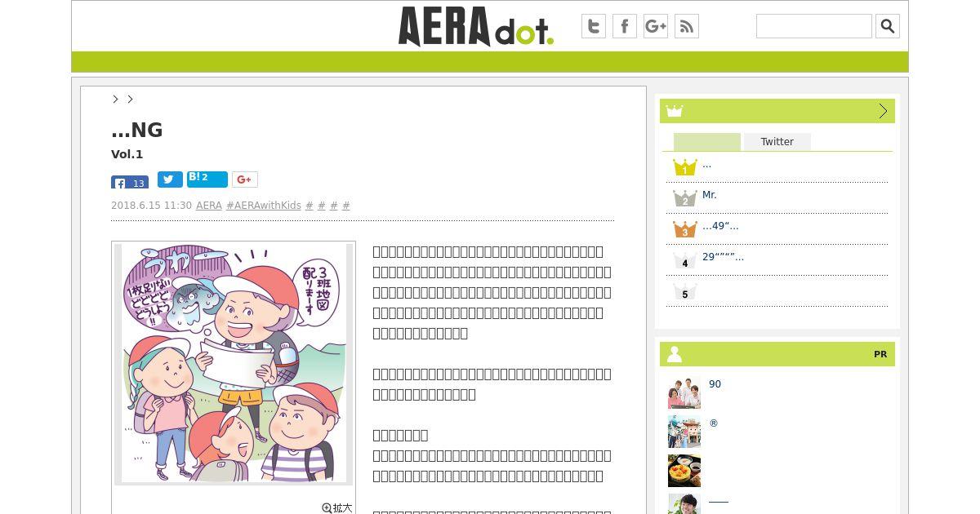
Task: Open rank 3 article containing 49
Action: tap(720, 226)
